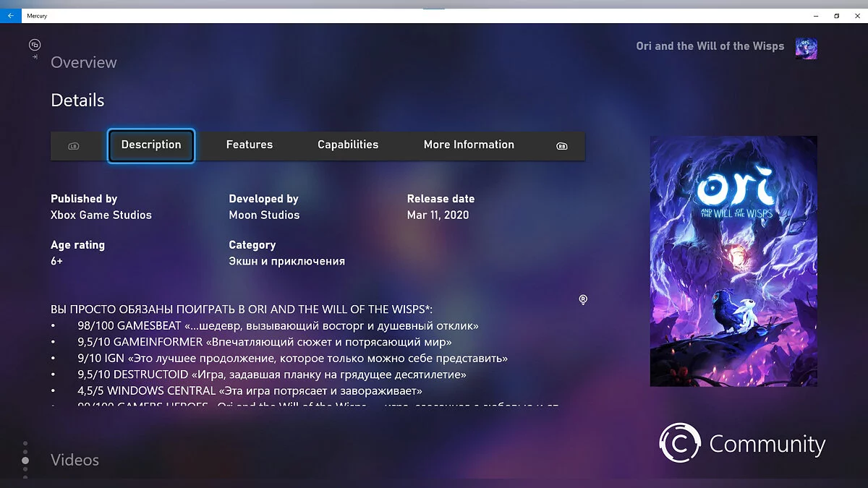The image size is (868, 488).
Task: Click the publisher name Xbox Game Studios
Action: (x=101, y=215)
